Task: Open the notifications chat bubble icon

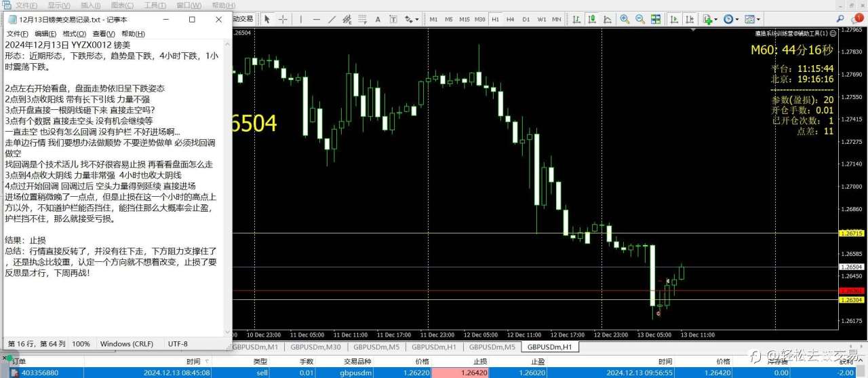Action: coord(858,18)
